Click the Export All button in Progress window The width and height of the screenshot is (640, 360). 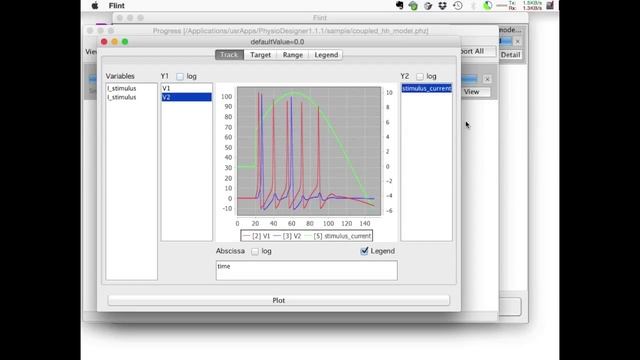(478, 51)
